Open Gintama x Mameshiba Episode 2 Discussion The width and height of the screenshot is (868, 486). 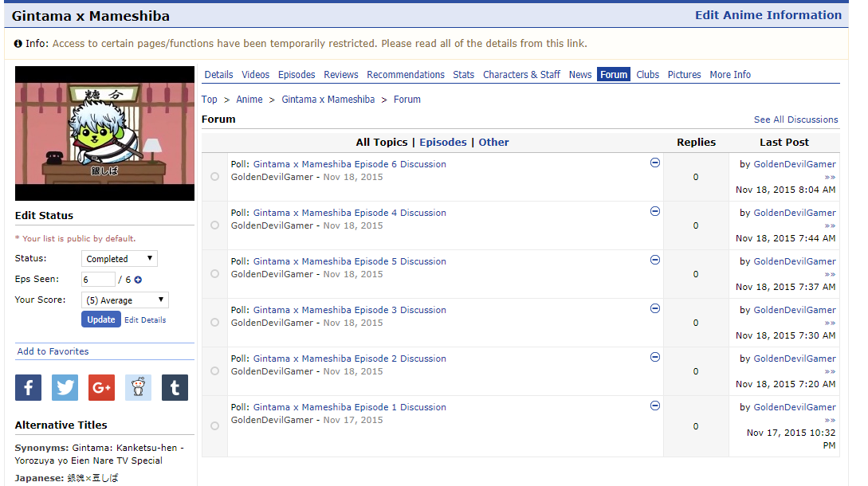pos(350,359)
